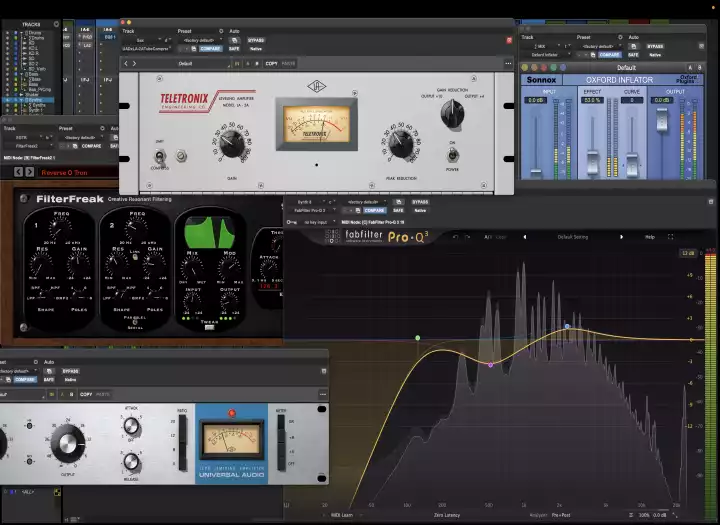Select state A in LA-2A toolbar

[x=248, y=63]
